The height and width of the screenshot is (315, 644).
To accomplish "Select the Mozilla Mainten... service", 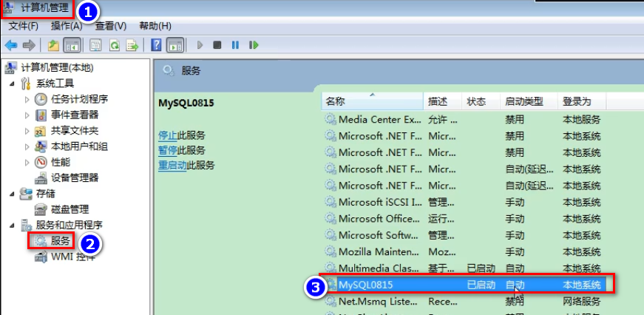I will tap(378, 251).
